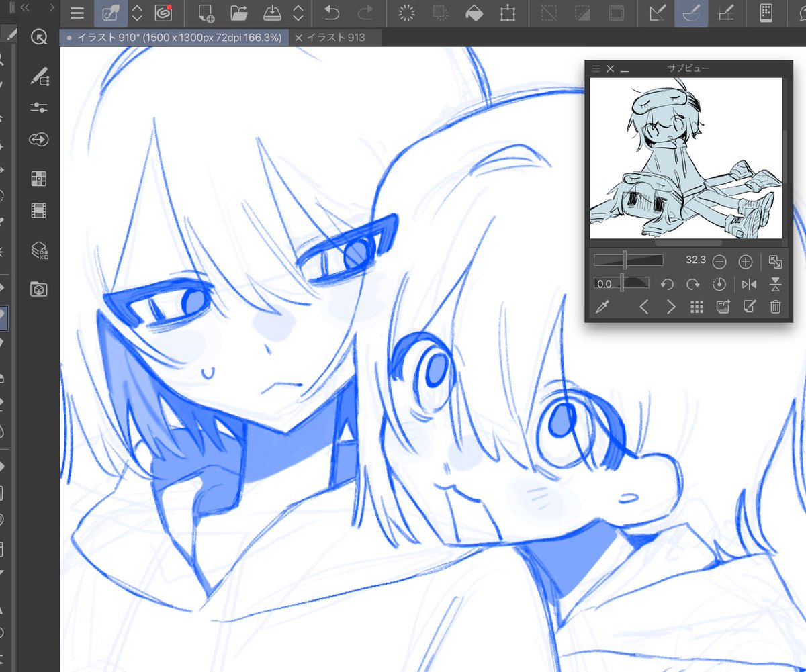Click the Save icon in the command bar
Image resolution: width=806 pixels, height=672 pixels.
tap(271, 13)
